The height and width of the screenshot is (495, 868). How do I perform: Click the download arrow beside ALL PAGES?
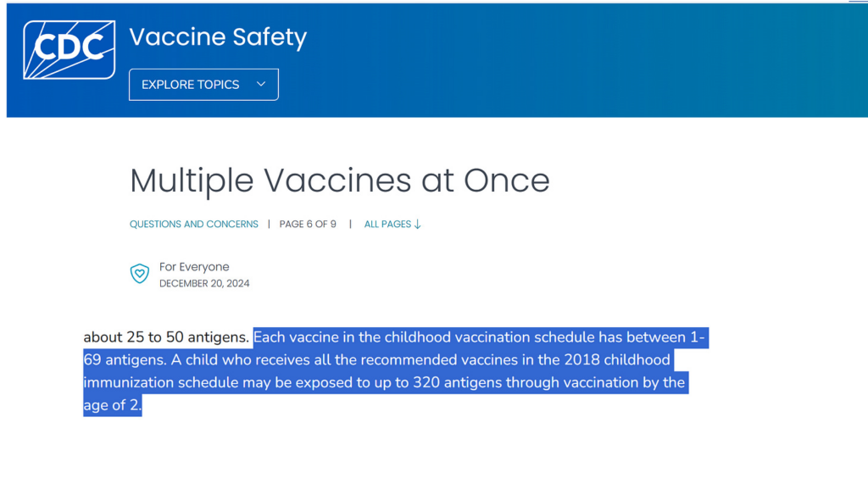(418, 223)
